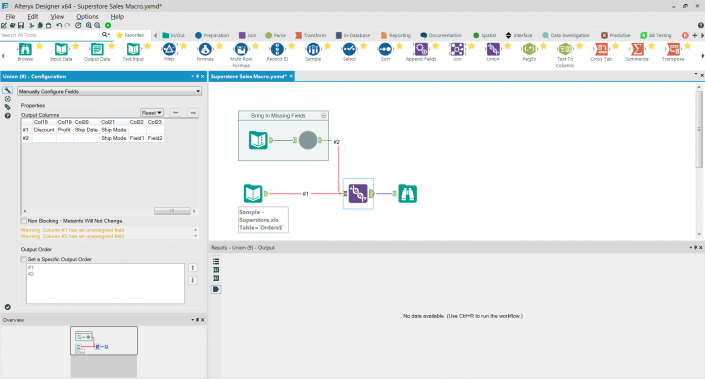
Task: Collapse the Bring In Missing Fields container
Action: (x=323, y=116)
